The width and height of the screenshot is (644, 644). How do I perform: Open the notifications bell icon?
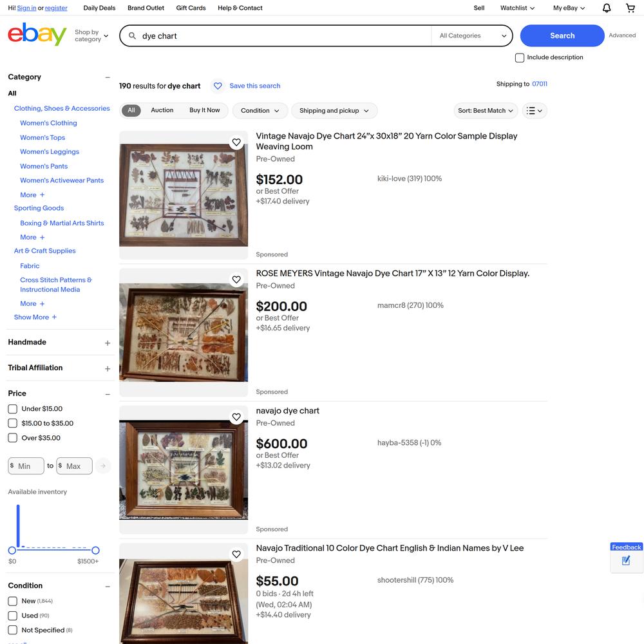[606, 8]
